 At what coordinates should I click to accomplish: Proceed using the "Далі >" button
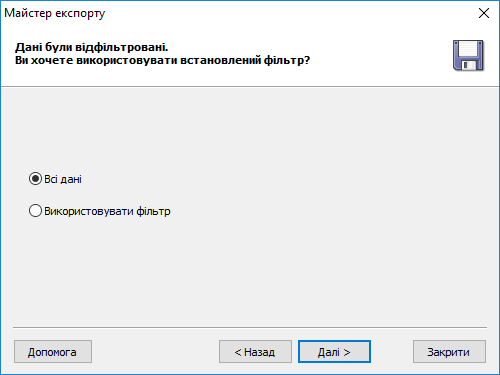pos(334,352)
